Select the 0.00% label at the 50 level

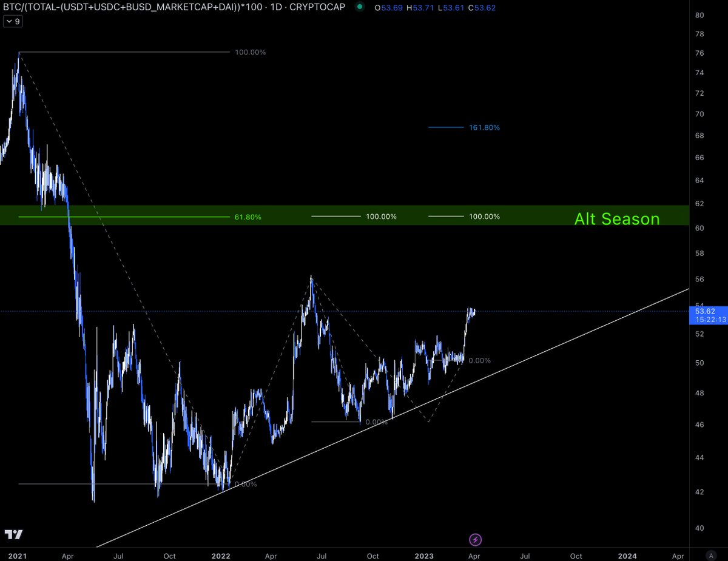(x=479, y=360)
